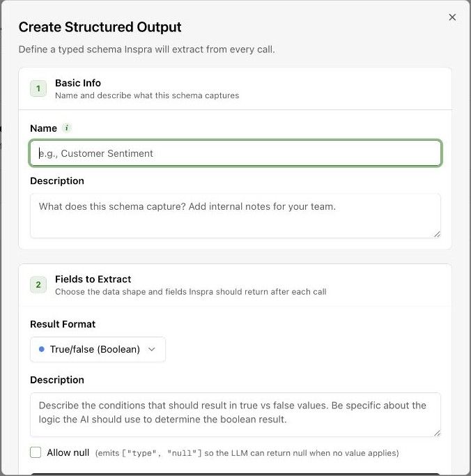Click the Result Format label
Image resolution: width=471 pixels, height=476 pixels.
tap(63, 324)
